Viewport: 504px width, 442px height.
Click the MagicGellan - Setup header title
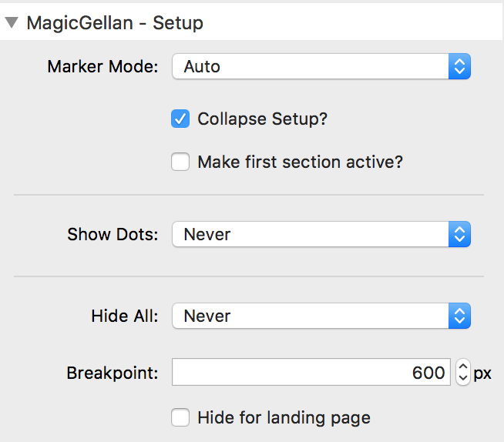(x=115, y=22)
